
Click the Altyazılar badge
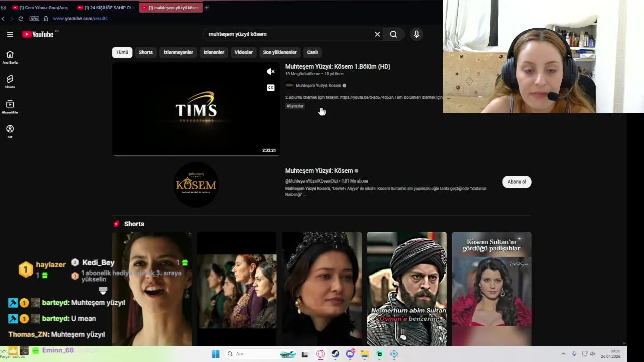[295, 106]
